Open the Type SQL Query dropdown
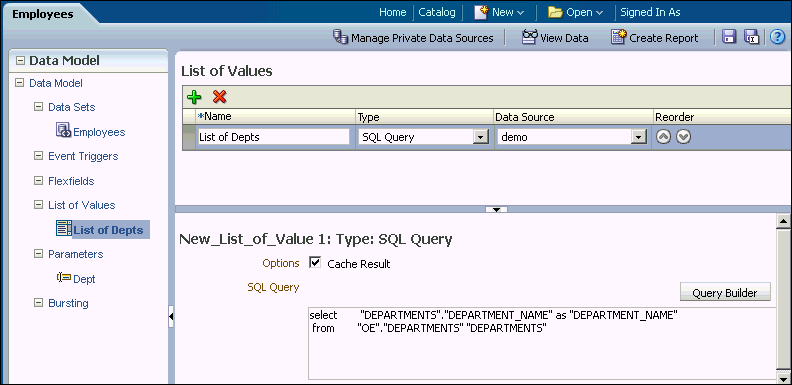The width and height of the screenshot is (792, 385). pyautogui.click(x=481, y=137)
